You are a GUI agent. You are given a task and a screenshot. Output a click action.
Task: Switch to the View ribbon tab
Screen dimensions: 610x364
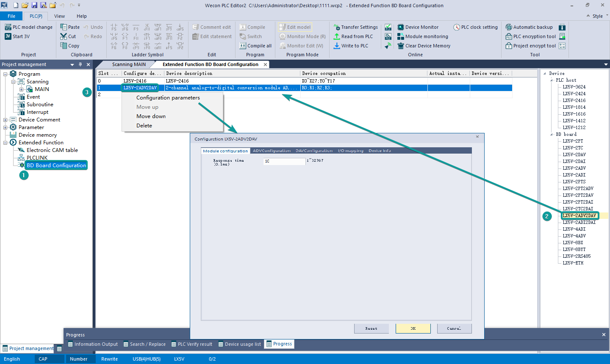coord(60,16)
